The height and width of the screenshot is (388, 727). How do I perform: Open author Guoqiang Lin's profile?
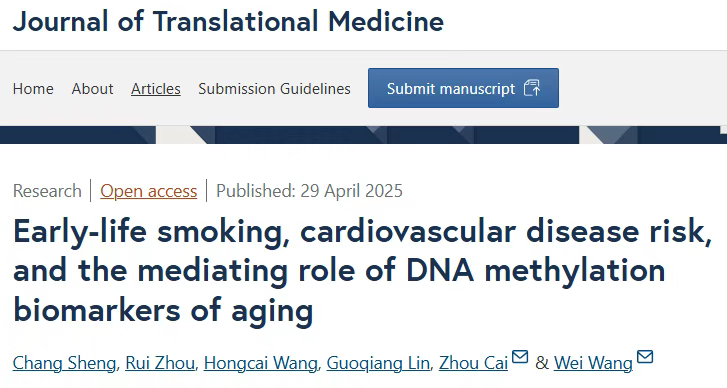pyautogui.click(x=378, y=363)
